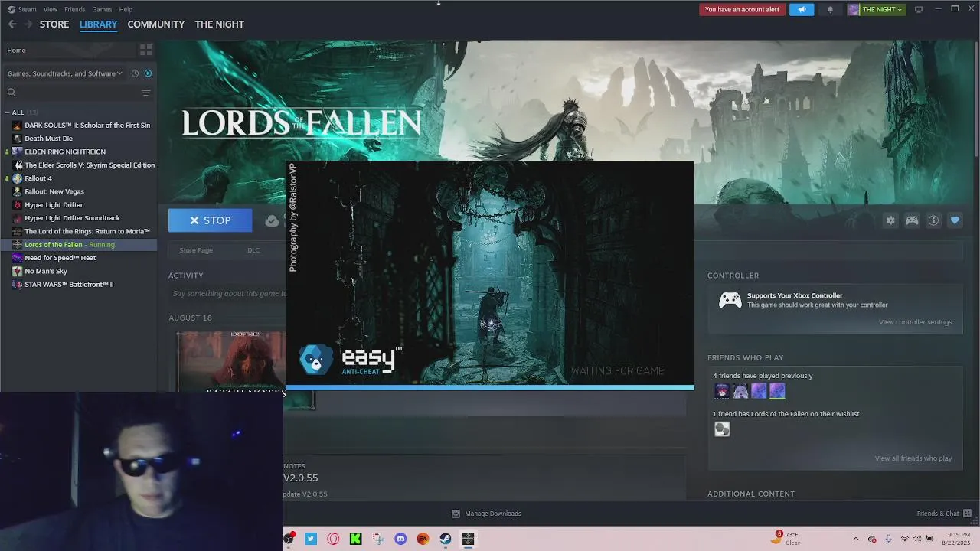Open the Lords of the Fallen taskbar icon
Screen dimensions: 980x551
pos(468,539)
